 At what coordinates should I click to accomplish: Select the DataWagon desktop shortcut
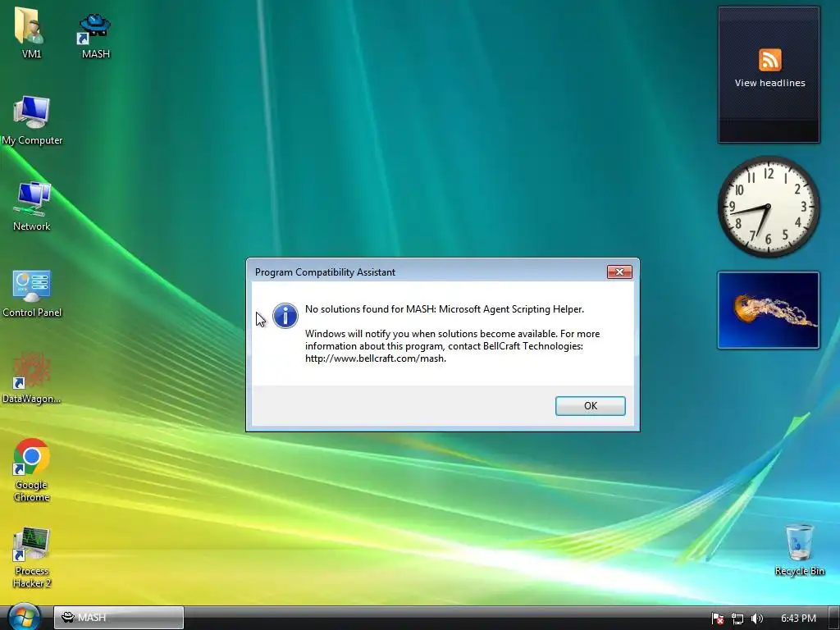31,377
